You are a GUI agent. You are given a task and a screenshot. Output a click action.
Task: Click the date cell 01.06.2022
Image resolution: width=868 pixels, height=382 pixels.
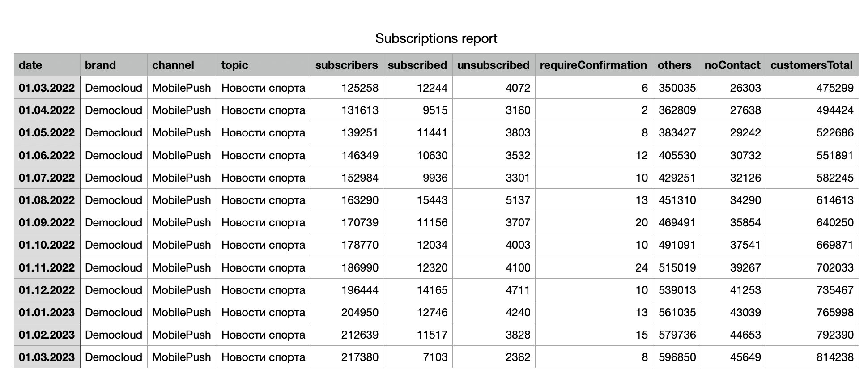47,155
